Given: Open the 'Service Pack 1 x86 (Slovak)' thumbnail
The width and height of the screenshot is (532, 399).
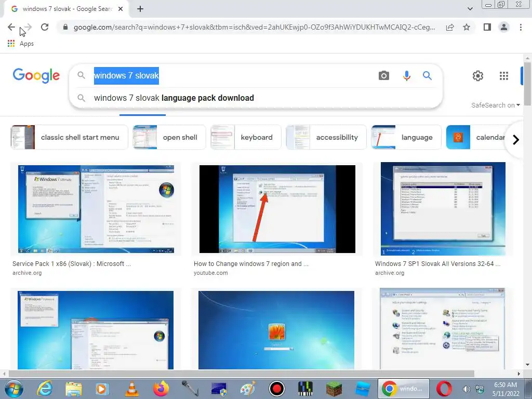Looking at the screenshot, I should [96, 209].
